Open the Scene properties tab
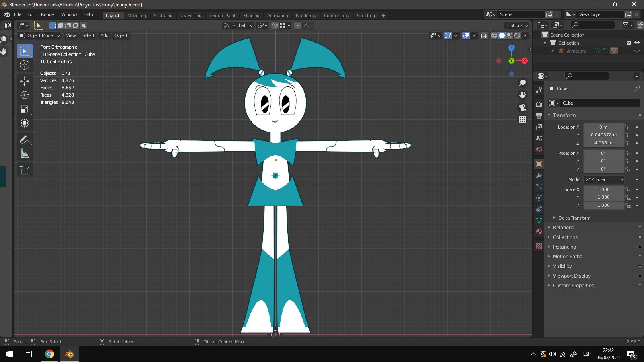This screenshot has height=362, width=644. [x=539, y=138]
